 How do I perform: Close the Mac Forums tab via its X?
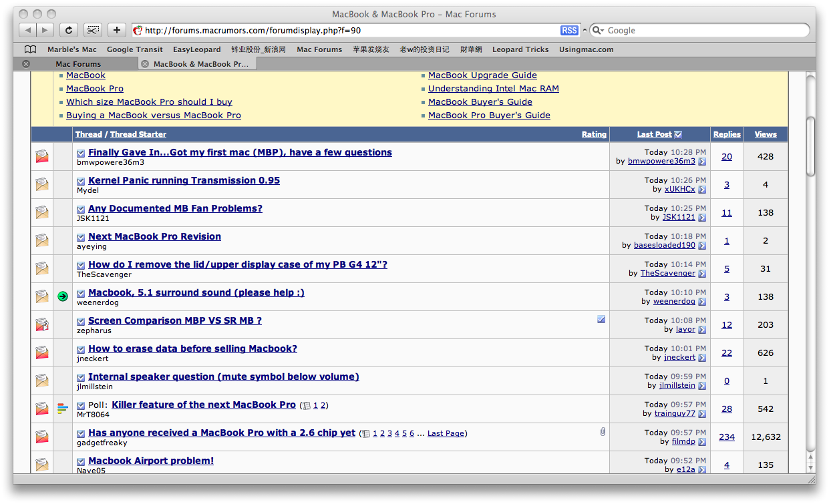[26, 64]
